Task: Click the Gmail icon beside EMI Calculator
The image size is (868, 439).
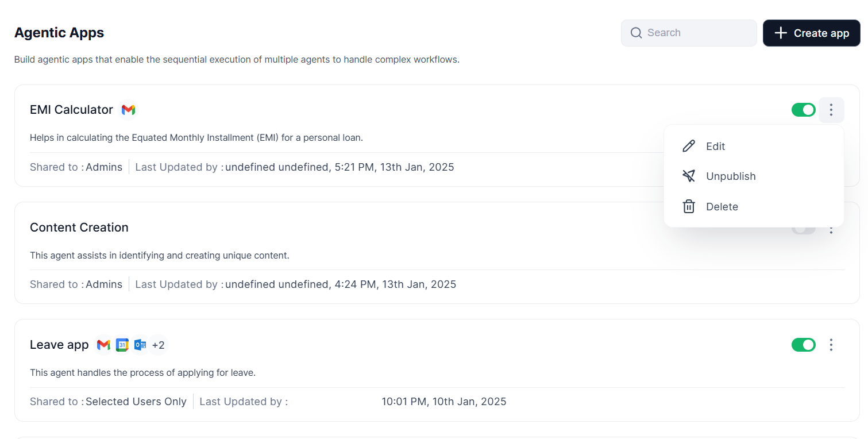Action: point(129,110)
